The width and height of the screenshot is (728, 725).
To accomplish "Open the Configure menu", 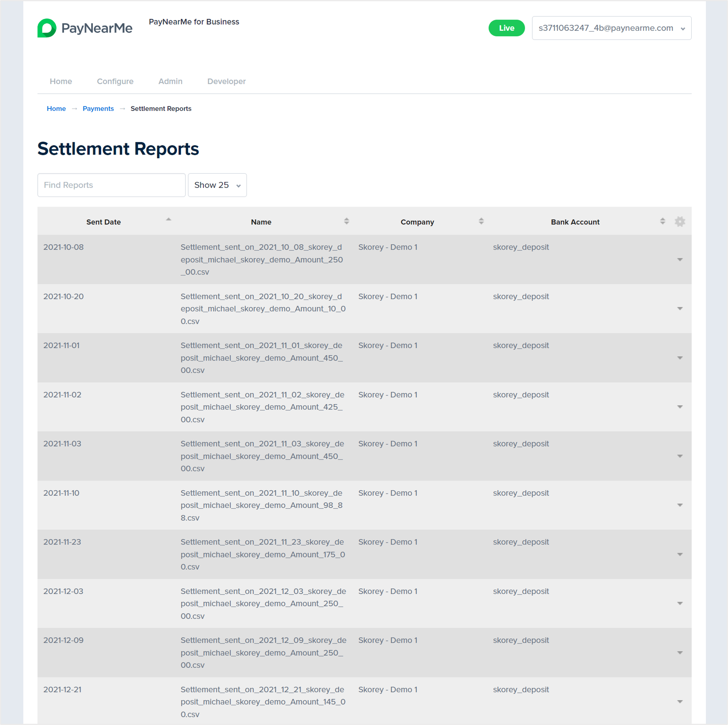I will point(115,81).
